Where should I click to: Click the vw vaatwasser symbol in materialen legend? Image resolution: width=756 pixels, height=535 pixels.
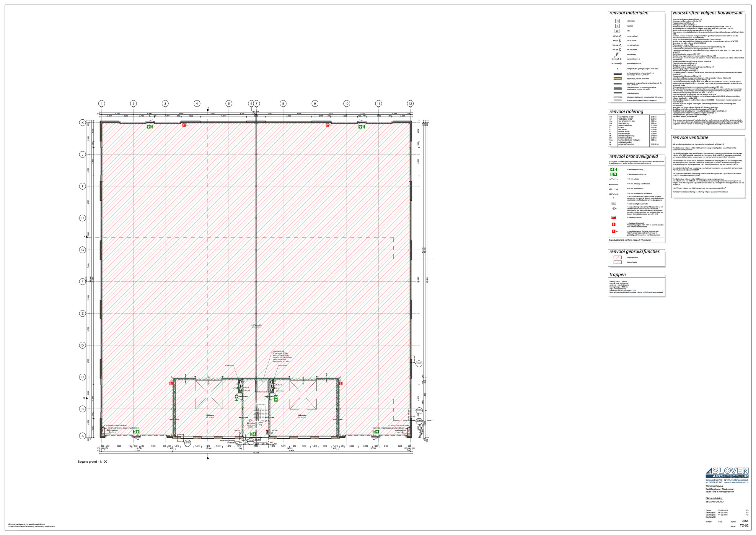[618, 21]
